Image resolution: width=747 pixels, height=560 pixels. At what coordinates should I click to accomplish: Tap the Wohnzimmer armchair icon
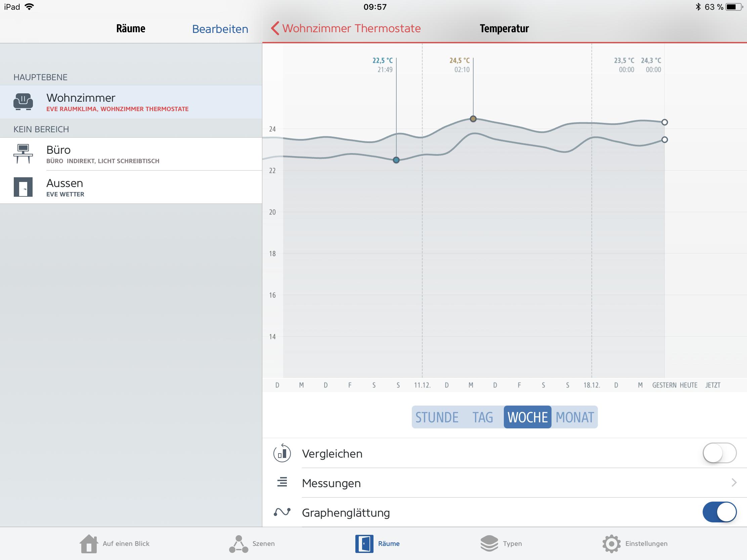coord(23,102)
